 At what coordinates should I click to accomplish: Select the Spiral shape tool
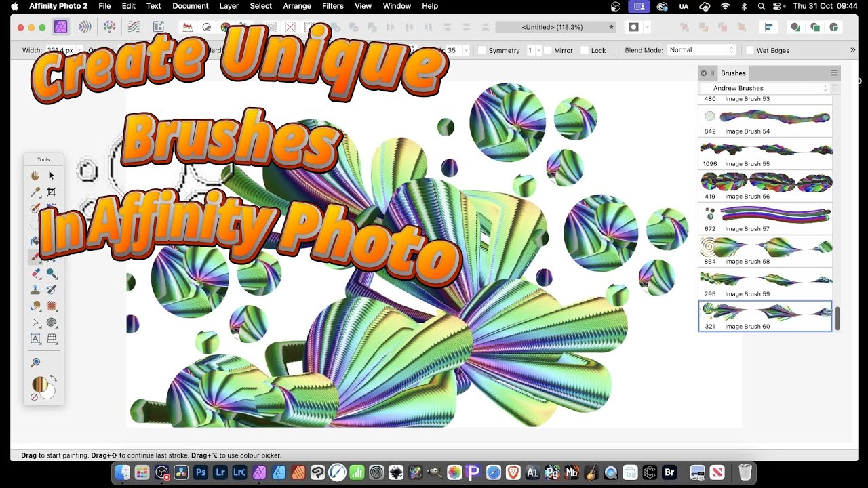[52, 323]
